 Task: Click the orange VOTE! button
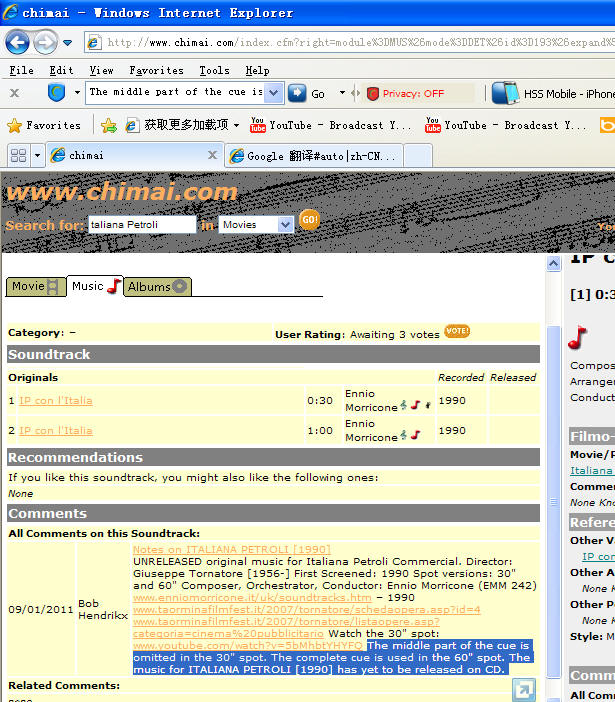click(457, 331)
